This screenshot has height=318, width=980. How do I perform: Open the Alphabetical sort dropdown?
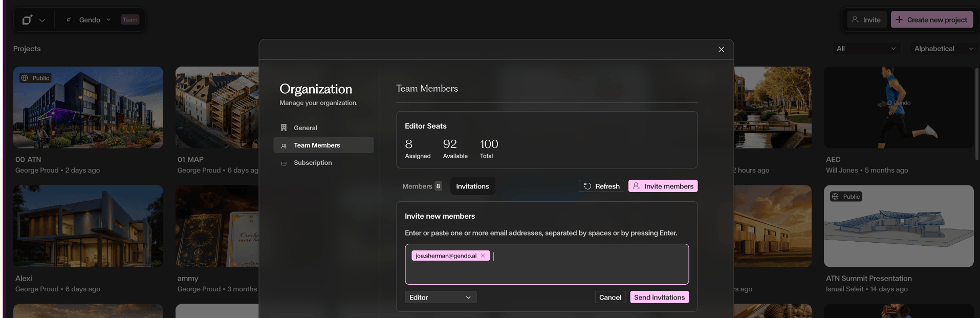pyautogui.click(x=944, y=49)
